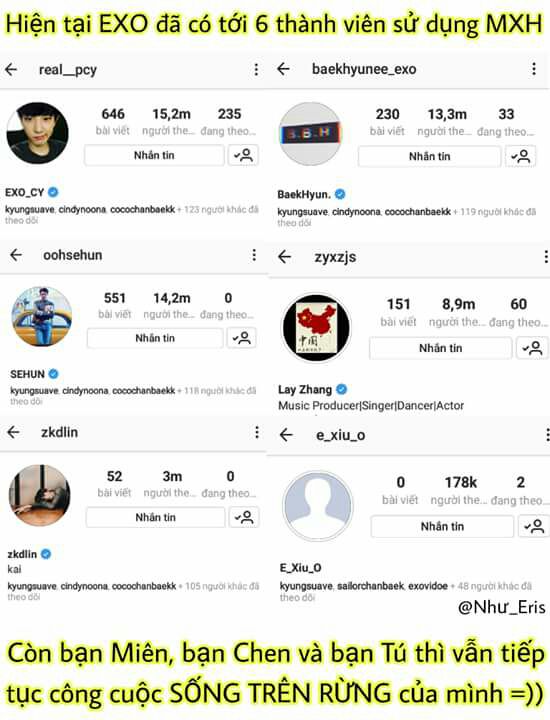The image size is (550, 720).
Task: Send message to EXO_CY via Nhắn tin
Action: (x=154, y=155)
